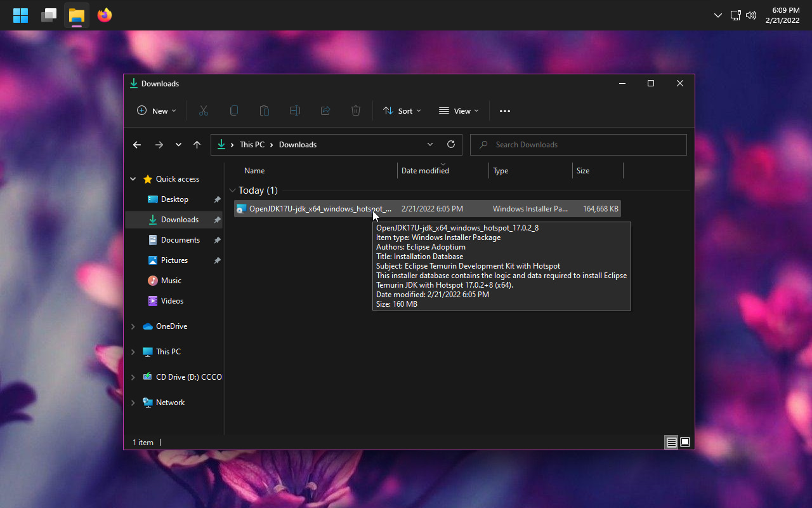This screenshot has height=508, width=812.
Task: Open the Sort dropdown
Action: point(402,110)
